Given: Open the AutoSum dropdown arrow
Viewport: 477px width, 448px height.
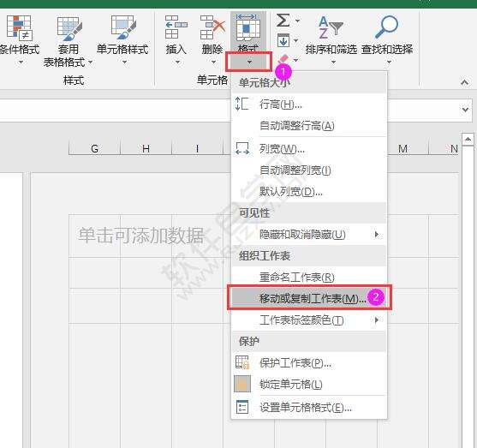Looking at the screenshot, I should click(x=297, y=21).
